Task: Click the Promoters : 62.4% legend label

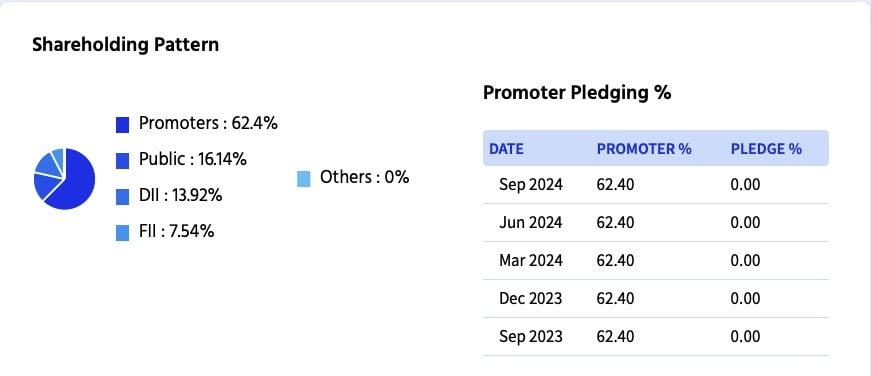Action: point(208,124)
